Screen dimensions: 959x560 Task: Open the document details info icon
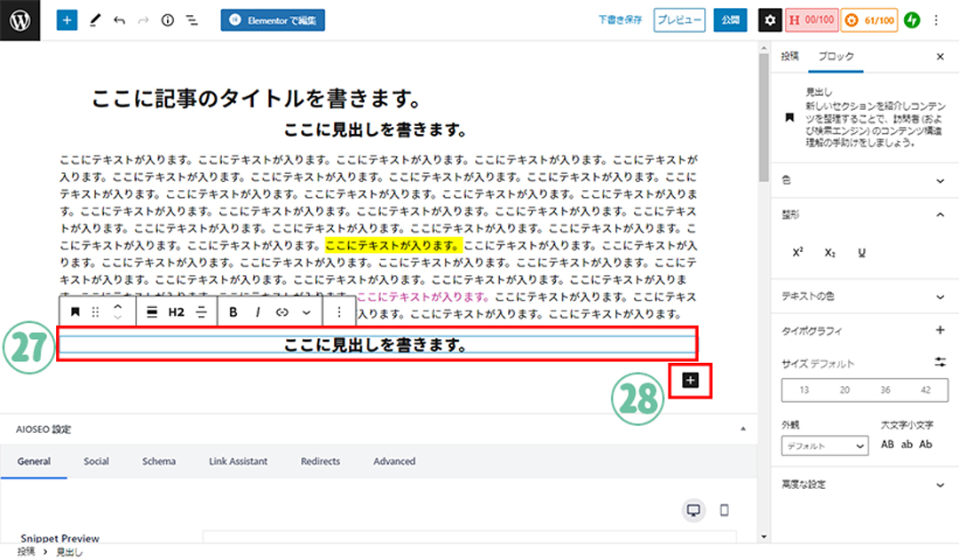[x=168, y=20]
